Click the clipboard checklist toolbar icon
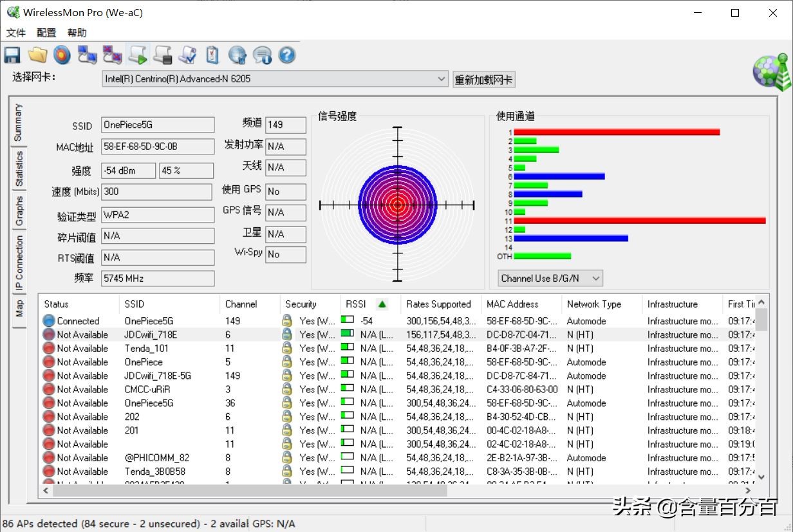Image resolution: width=793 pixels, height=532 pixels. coord(212,55)
